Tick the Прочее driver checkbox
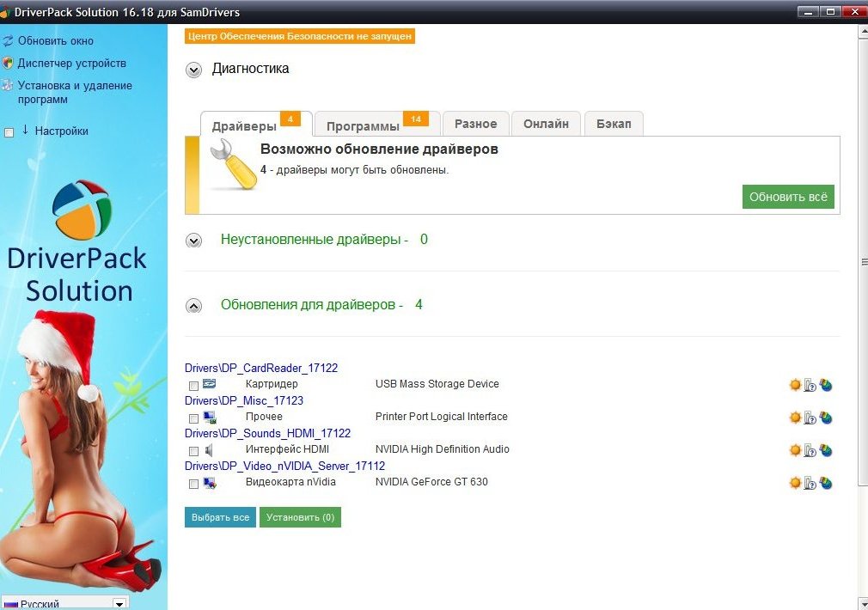Viewport: 868px width, 610px height. tap(193, 418)
